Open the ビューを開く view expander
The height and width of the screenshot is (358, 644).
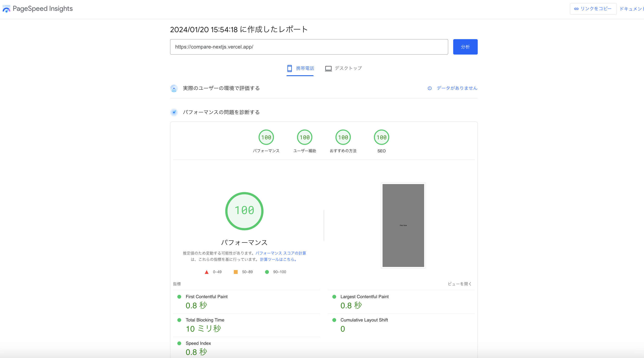(459, 284)
